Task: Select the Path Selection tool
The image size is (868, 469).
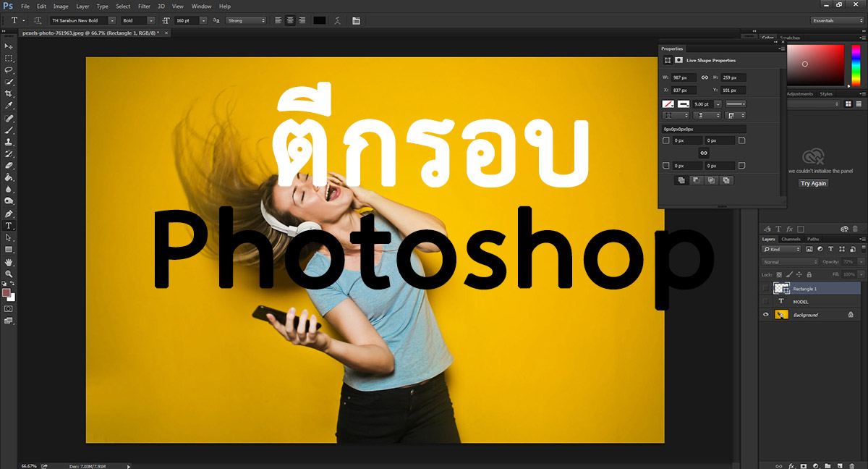Action: coord(9,237)
